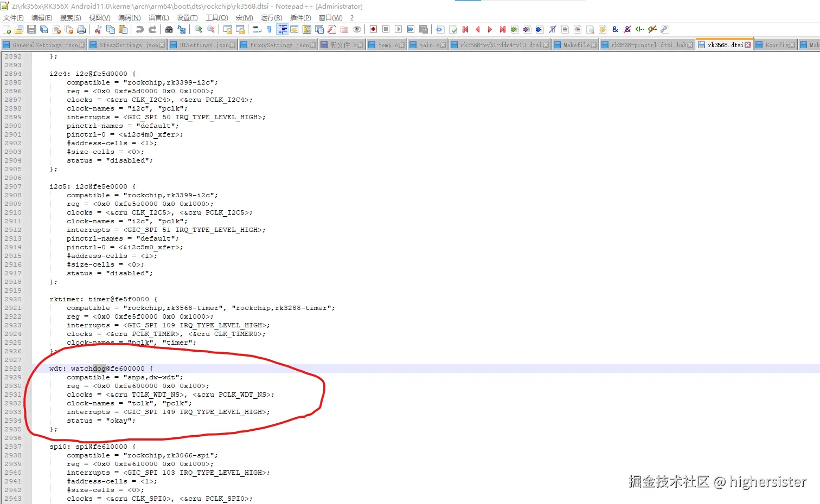Toggle word wrap
This screenshot has height=504, width=820.
(257, 29)
